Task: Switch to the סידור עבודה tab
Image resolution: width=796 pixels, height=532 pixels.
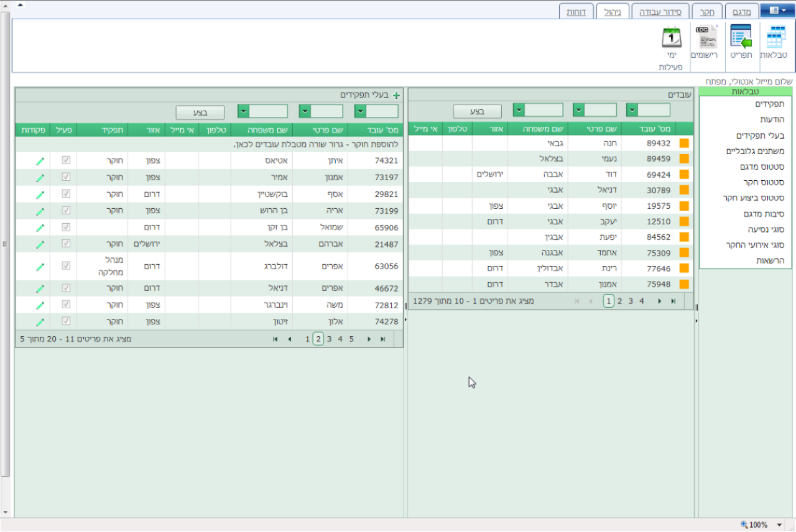Action: point(661,11)
